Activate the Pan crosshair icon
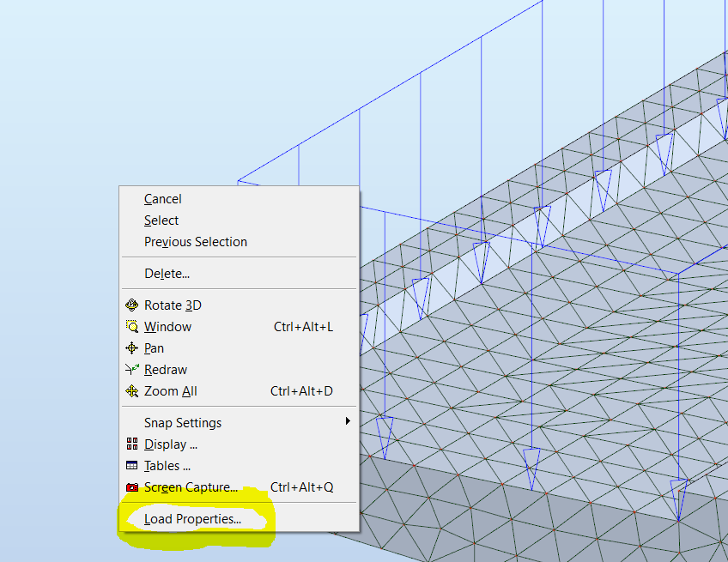 click(132, 347)
